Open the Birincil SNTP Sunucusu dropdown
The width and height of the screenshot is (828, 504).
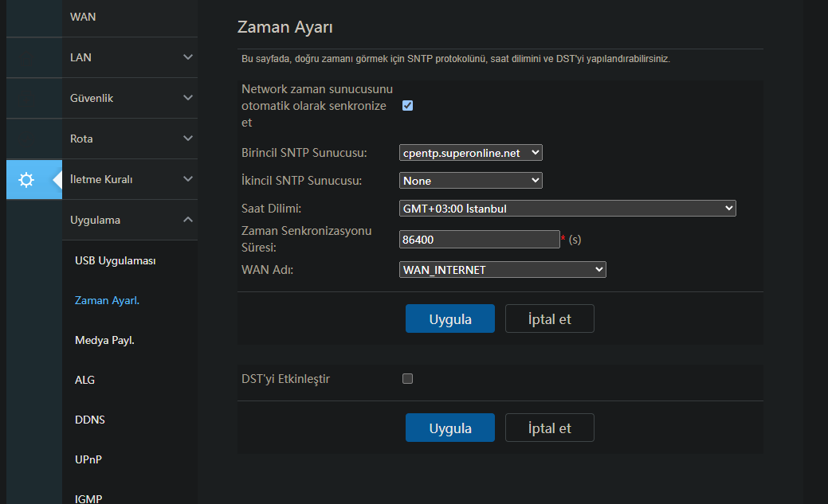tap(470, 153)
